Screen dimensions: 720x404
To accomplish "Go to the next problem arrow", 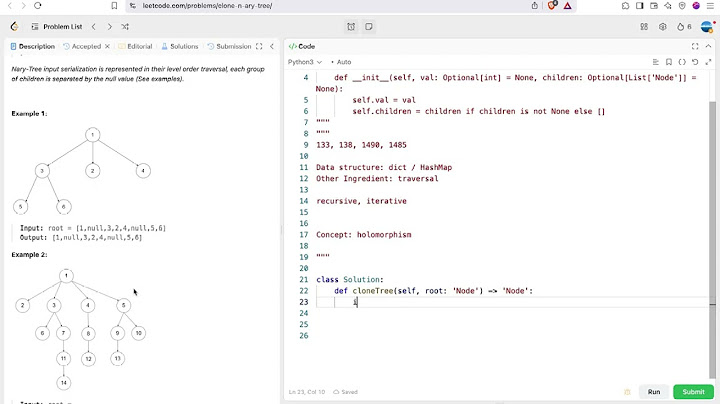I will click(x=109, y=27).
